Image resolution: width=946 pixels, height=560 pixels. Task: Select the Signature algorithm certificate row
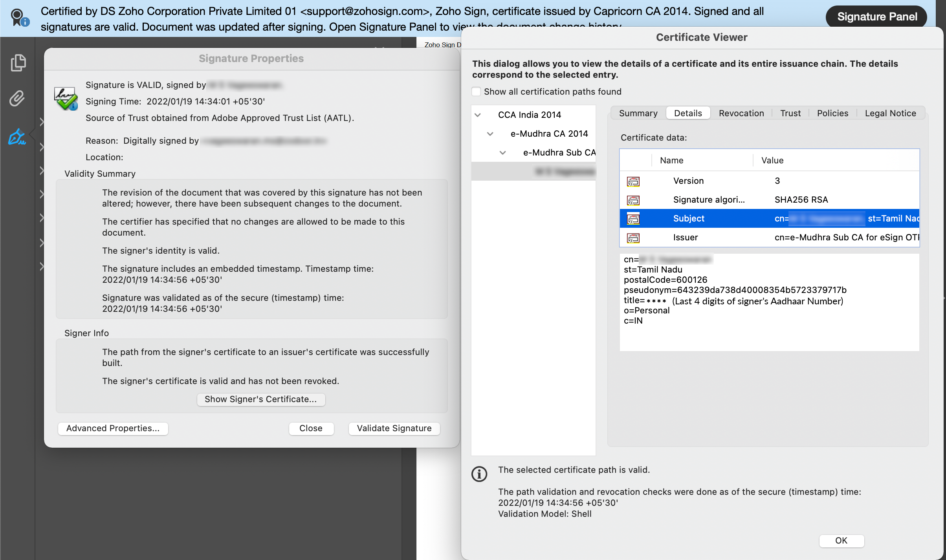click(x=709, y=200)
